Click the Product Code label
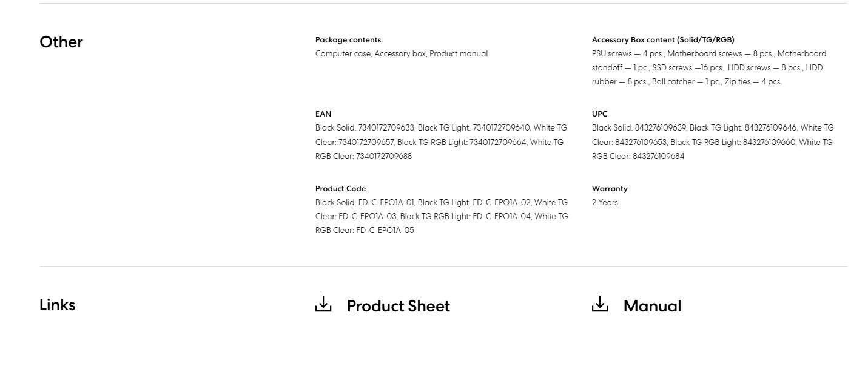 [340, 189]
